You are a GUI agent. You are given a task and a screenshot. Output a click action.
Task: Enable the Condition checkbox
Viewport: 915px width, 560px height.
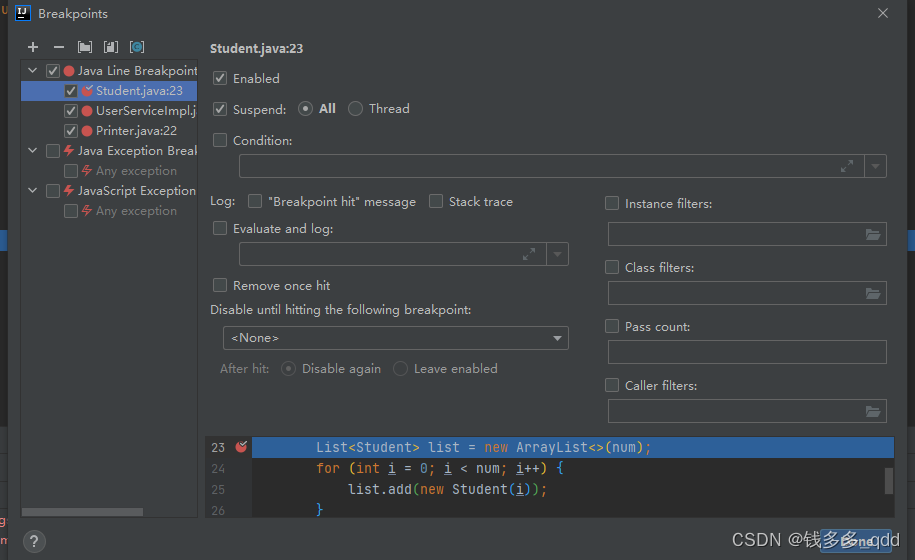pyautogui.click(x=220, y=140)
